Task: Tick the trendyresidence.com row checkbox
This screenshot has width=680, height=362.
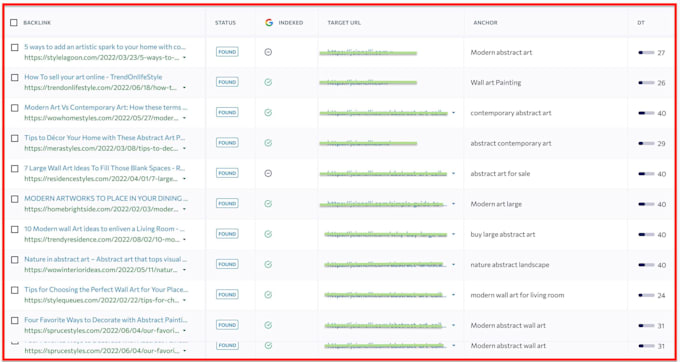Action: point(15,229)
